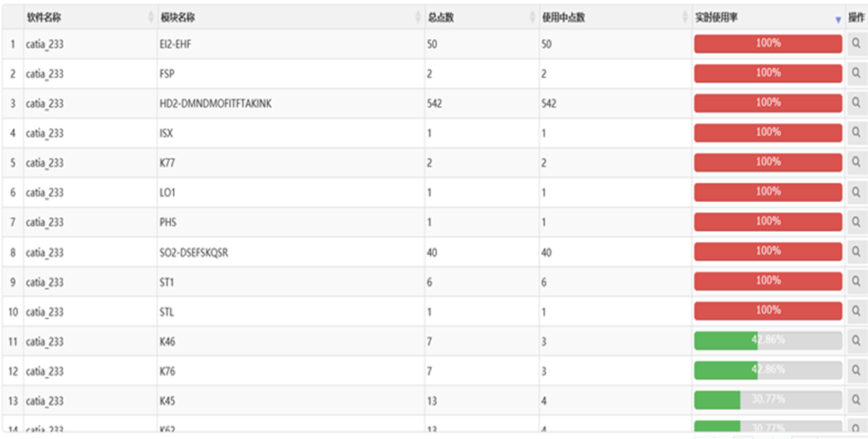
Task: Click the magnifier icon for K45 row
Action: 856,401
